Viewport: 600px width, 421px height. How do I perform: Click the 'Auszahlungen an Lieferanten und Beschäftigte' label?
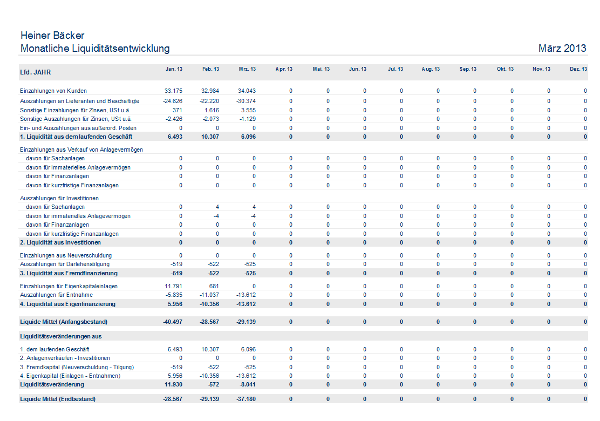(x=80, y=101)
